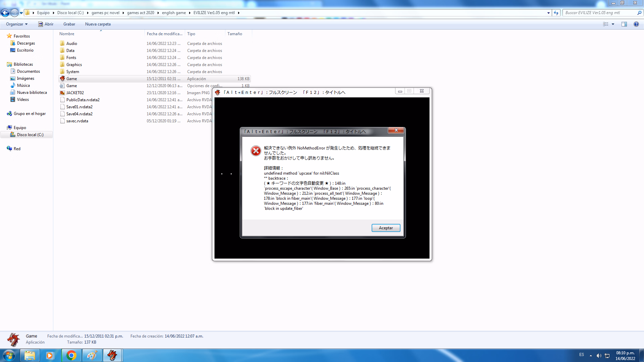Viewport: 644px width, 362px height.
Task: Click the Aceptar button in error dialog
Action: [386, 228]
